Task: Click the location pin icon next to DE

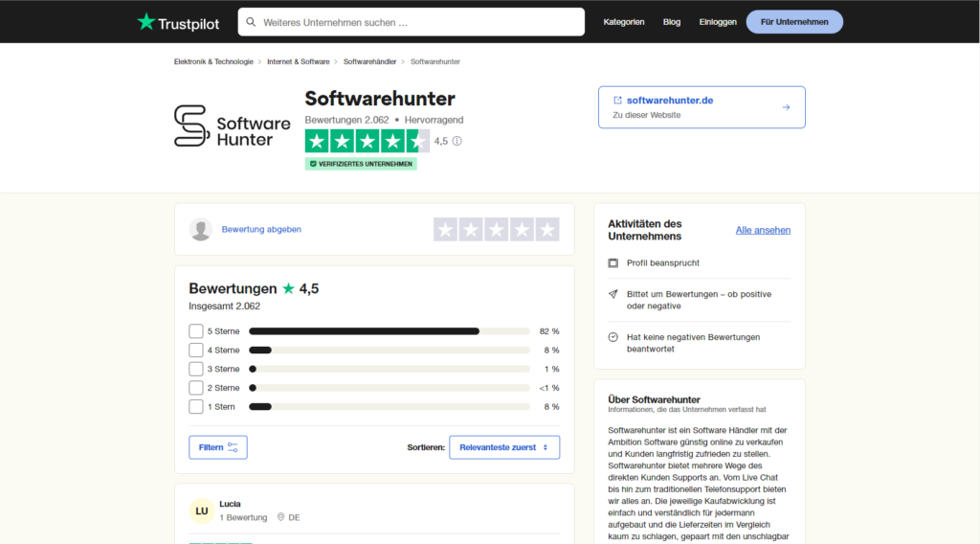Action: tap(280, 517)
